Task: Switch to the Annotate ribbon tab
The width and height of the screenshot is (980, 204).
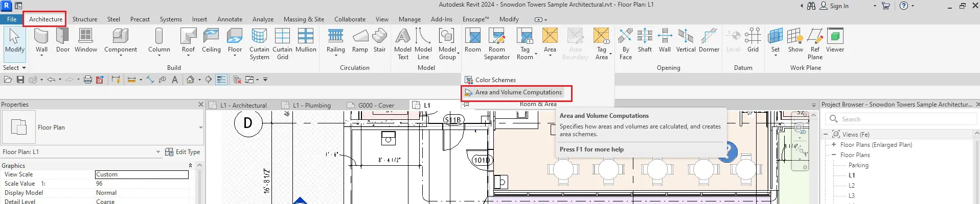Action: click(230, 19)
